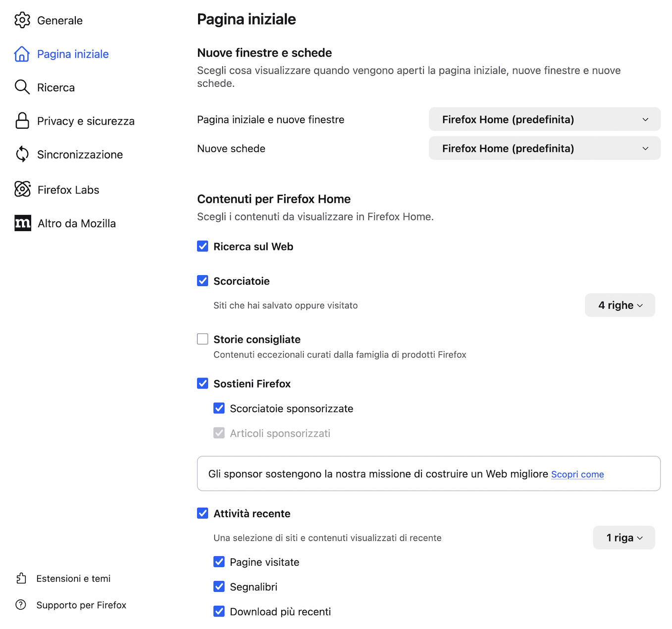Enable Storie consigliate

pos(203,339)
